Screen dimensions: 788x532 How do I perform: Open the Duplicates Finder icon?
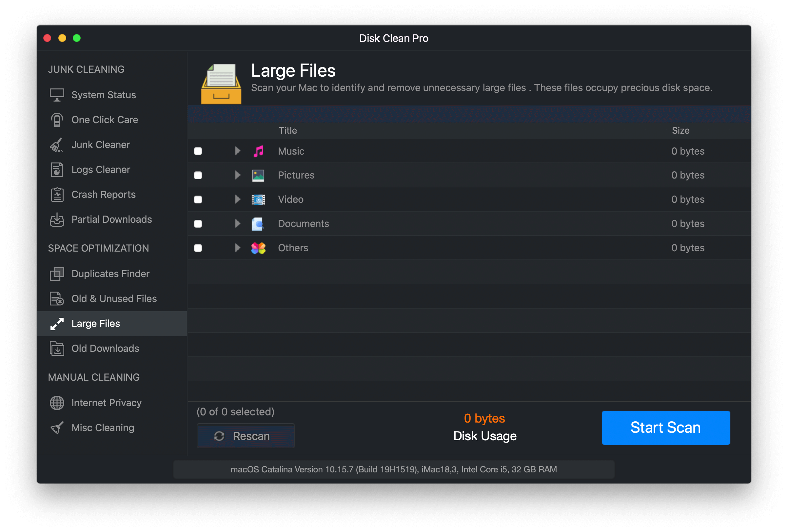pyautogui.click(x=57, y=274)
